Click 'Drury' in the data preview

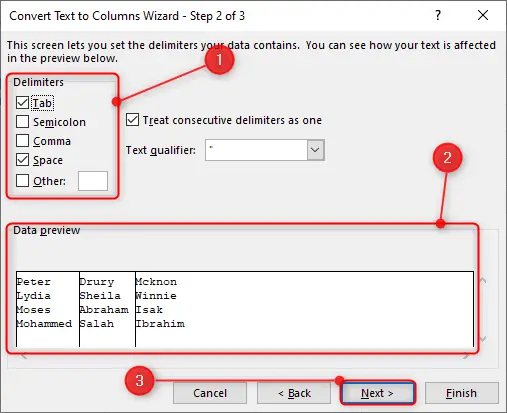(x=97, y=282)
